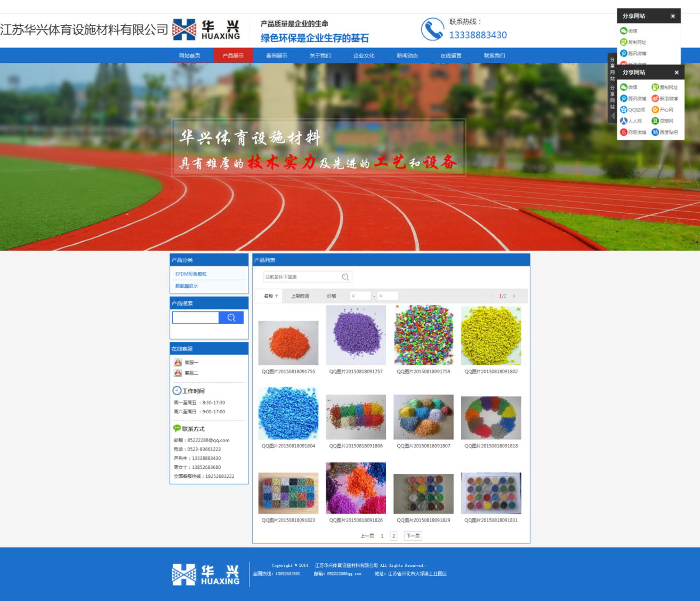Go to previous page arrow beside 1/2
The height and width of the screenshot is (601, 700).
click(490, 296)
